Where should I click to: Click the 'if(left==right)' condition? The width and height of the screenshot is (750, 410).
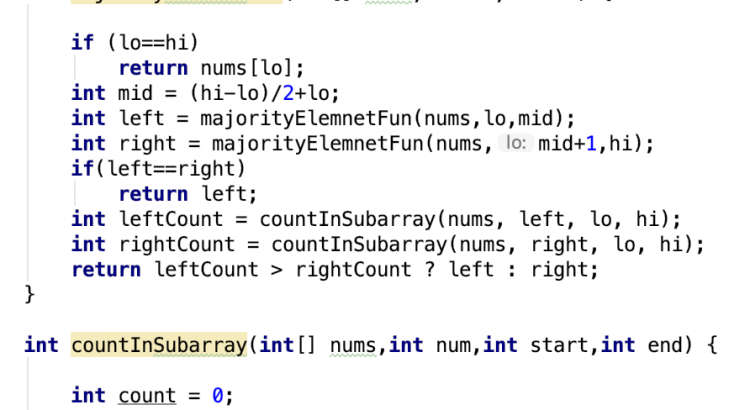[x=158, y=169]
